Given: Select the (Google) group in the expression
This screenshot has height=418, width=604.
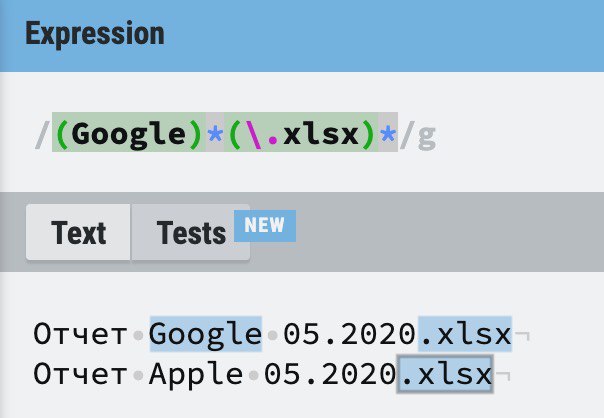Looking at the screenshot, I should pos(129,132).
